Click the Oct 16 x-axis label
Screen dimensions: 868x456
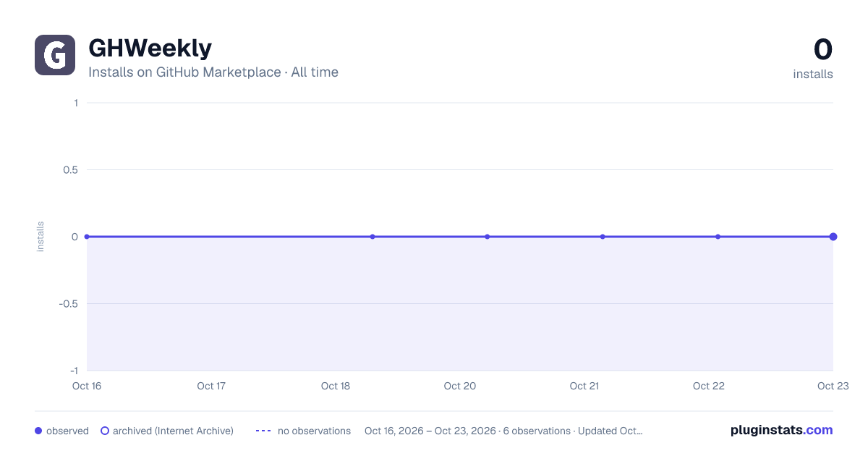pyautogui.click(x=87, y=386)
